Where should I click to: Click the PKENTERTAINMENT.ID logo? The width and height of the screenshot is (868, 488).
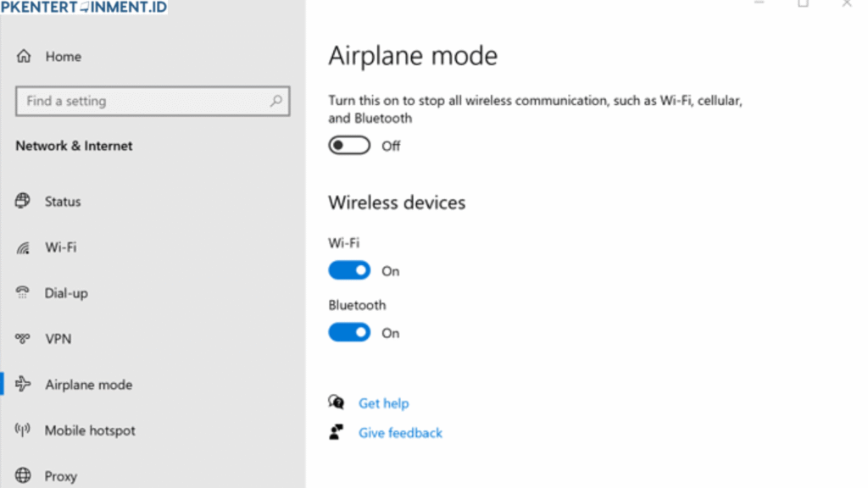pos(85,6)
